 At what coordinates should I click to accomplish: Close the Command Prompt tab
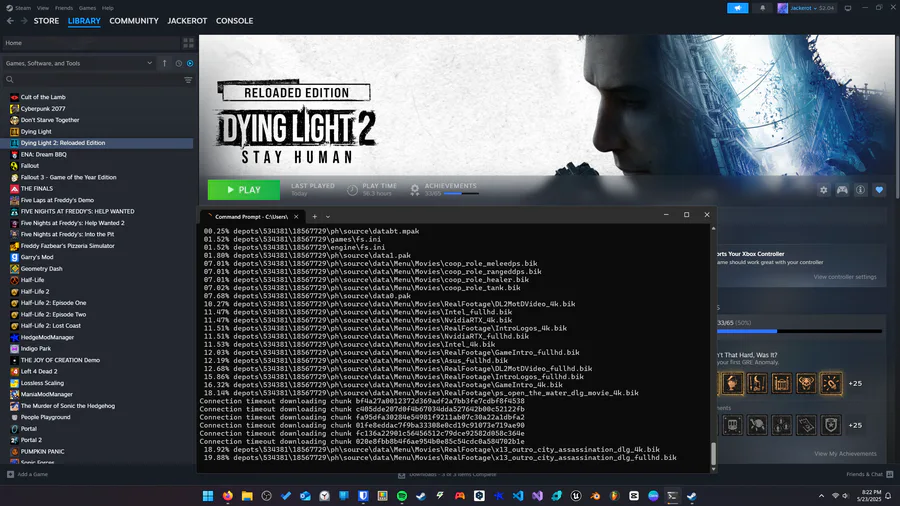point(296,217)
